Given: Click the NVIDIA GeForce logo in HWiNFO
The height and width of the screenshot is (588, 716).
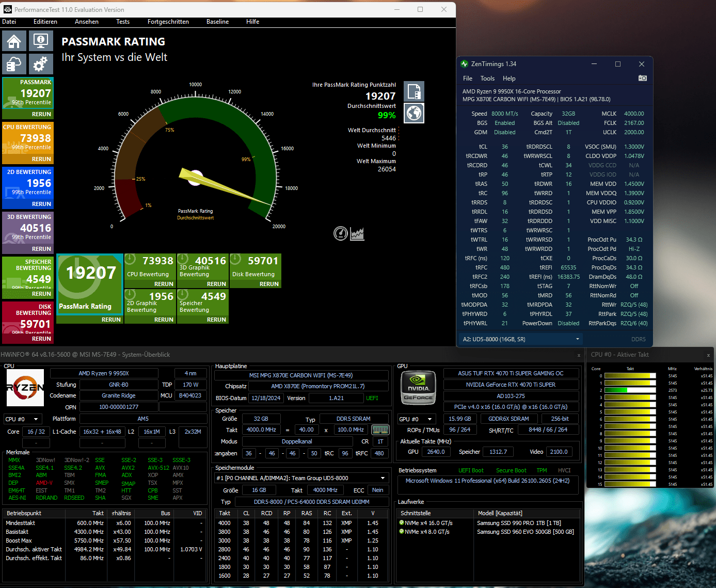Looking at the screenshot, I should (x=418, y=388).
